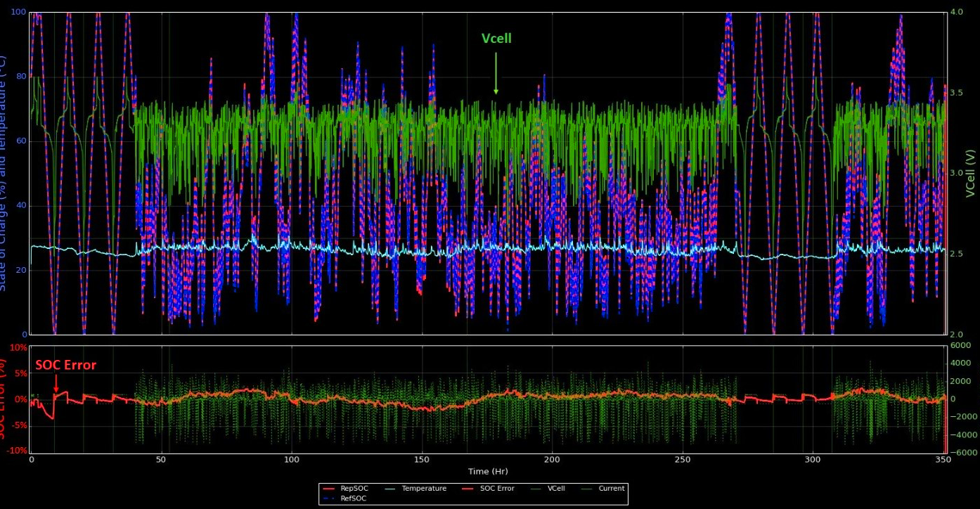Click the SOC Error legend label
The width and height of the screenshot is (980, 509).
(x=496, y=488)
